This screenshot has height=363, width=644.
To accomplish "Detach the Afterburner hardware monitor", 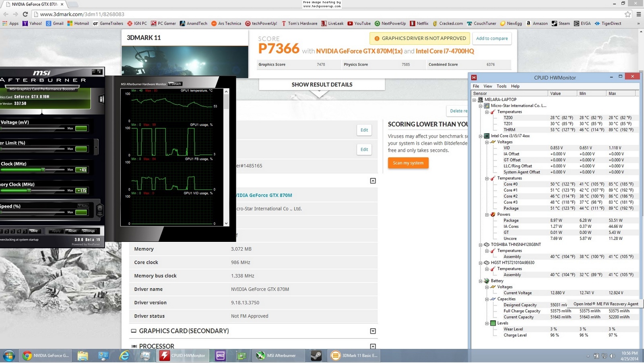I will [x=175, y=84].
